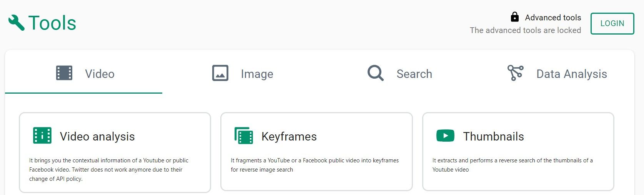Go to the Data Analysis tab label

(571, 74)
